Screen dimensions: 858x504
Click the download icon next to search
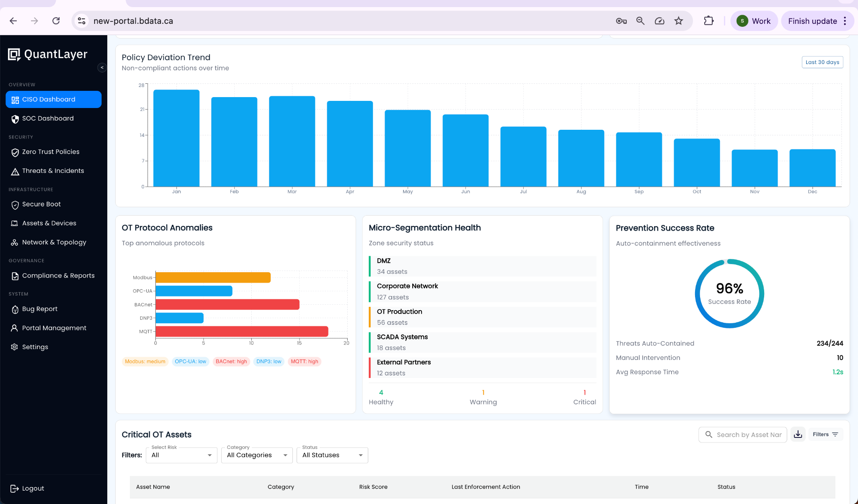tap(798, 435)
